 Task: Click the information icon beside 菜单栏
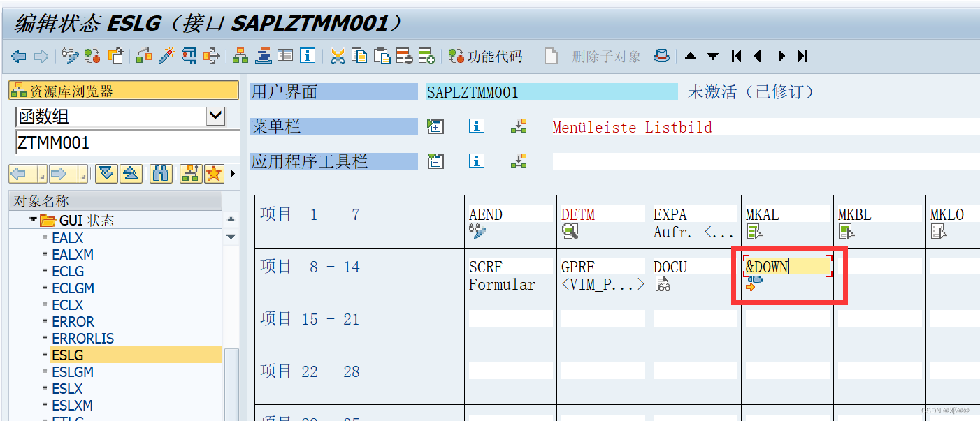[476, 126]
